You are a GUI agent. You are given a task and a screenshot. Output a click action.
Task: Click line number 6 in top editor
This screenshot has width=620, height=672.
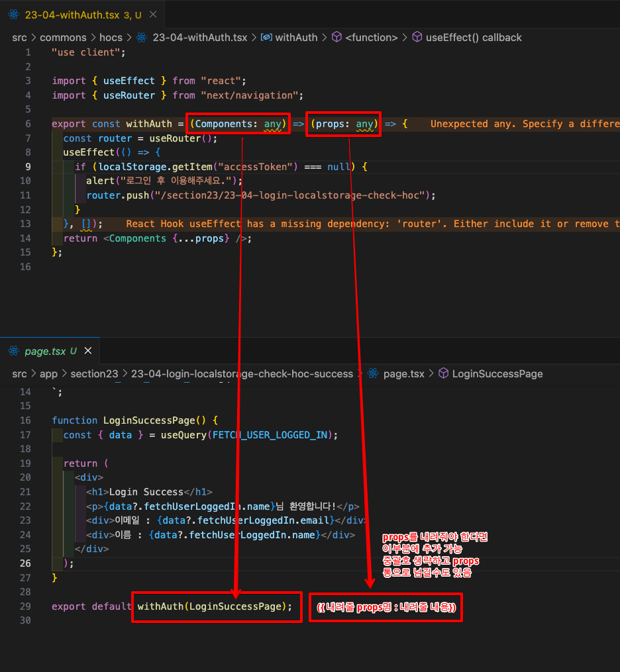pyautogui.click(x=28, y=124)
